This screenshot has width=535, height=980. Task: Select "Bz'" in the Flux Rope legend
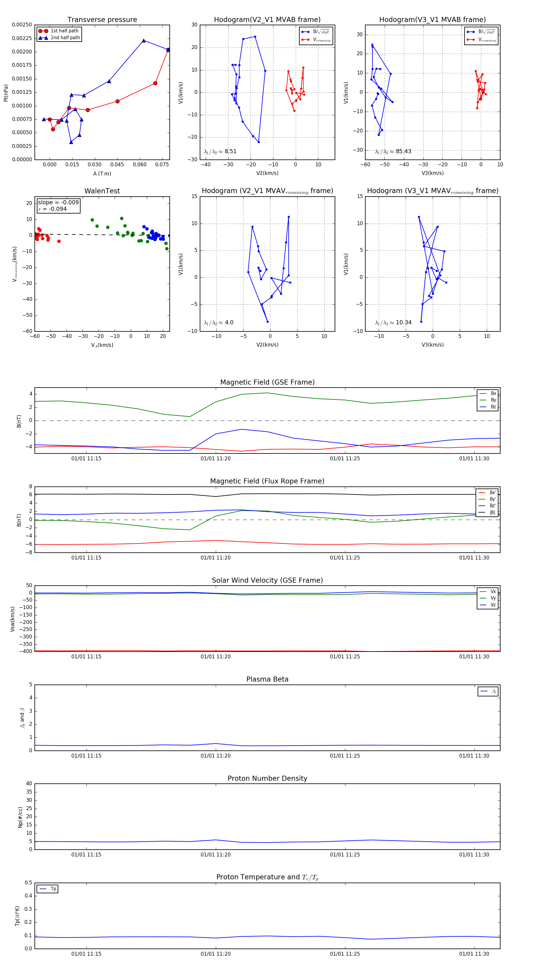tap(487, 506)
